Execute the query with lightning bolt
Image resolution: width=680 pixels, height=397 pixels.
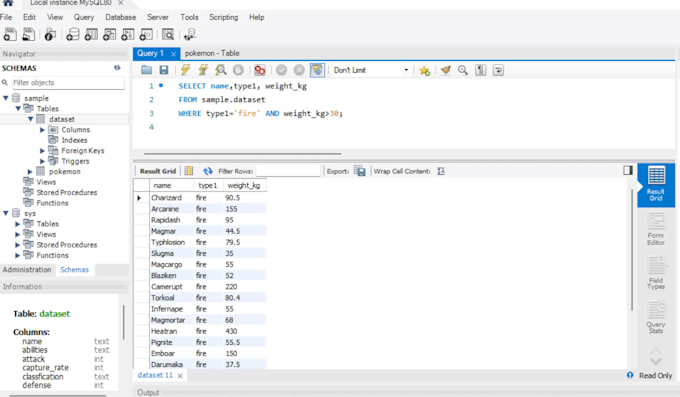click(x=186, y=70)
